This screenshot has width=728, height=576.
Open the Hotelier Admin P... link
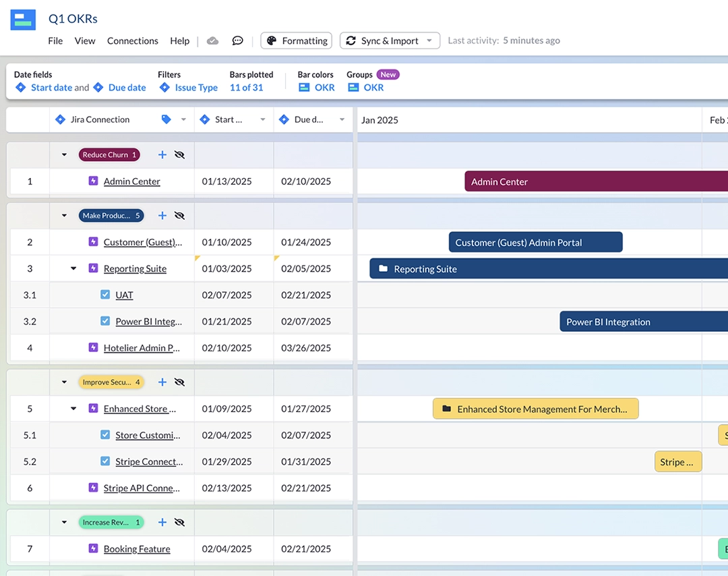[142, 348]
